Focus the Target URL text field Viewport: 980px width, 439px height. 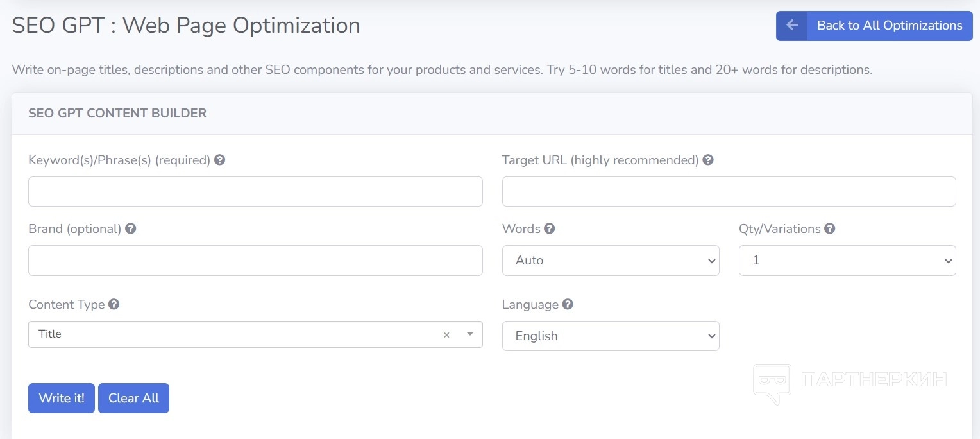coord(729,192)
